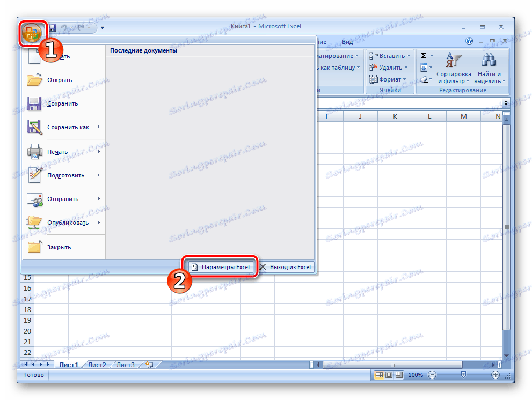Click the checklist icon beside Подготовить
Viewport: 532px width, 400px height.
35,175
